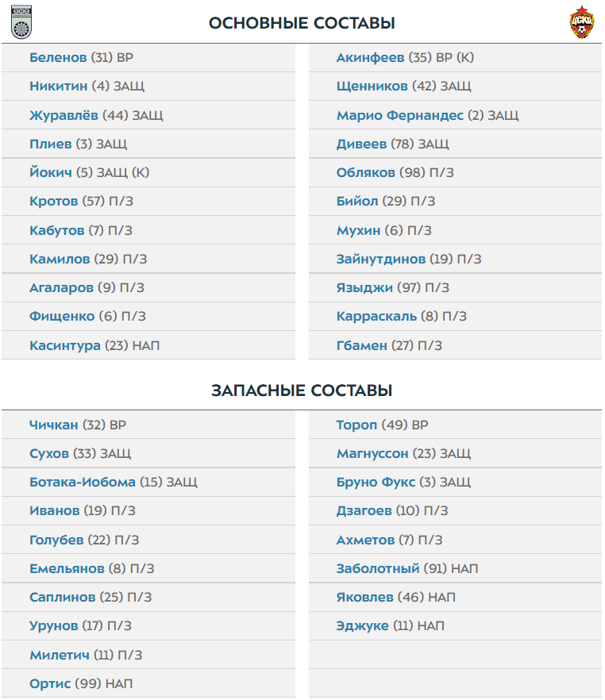
Task: Open player Беленов profile link
Action: click(x=58, y=57)
